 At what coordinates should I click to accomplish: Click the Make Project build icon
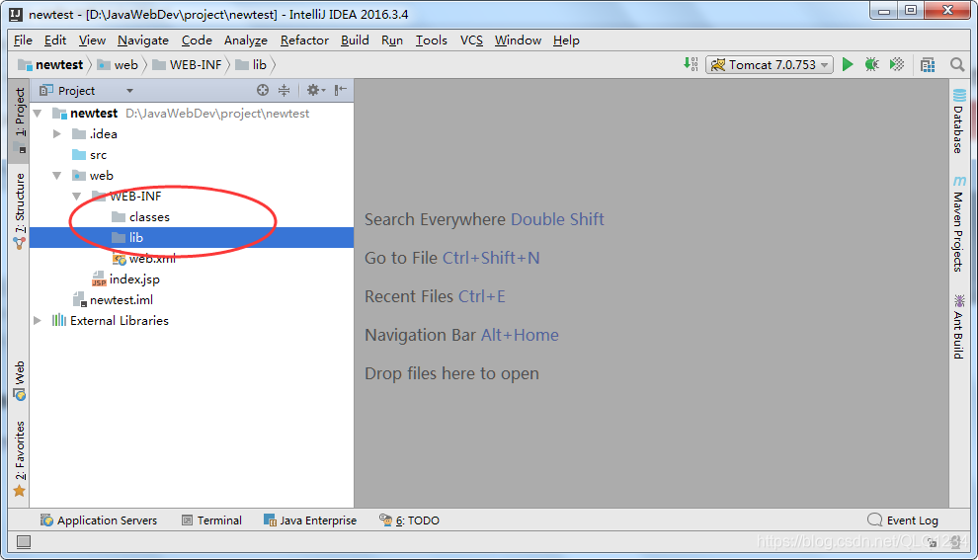[691, 64]
